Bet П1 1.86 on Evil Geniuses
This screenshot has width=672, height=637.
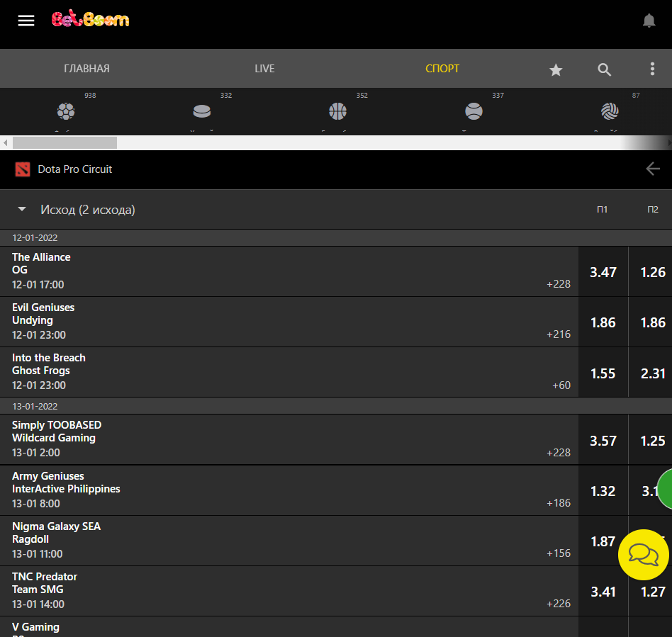(603, 322)
